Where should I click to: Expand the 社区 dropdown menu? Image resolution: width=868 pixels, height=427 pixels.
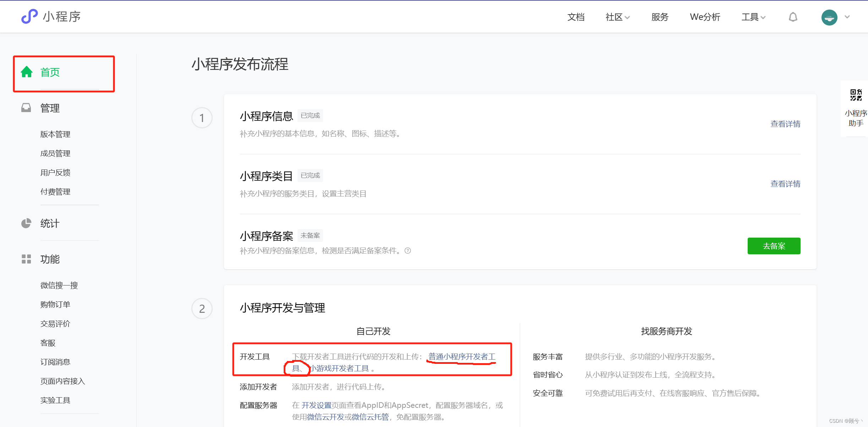click(x=618, y=17)
